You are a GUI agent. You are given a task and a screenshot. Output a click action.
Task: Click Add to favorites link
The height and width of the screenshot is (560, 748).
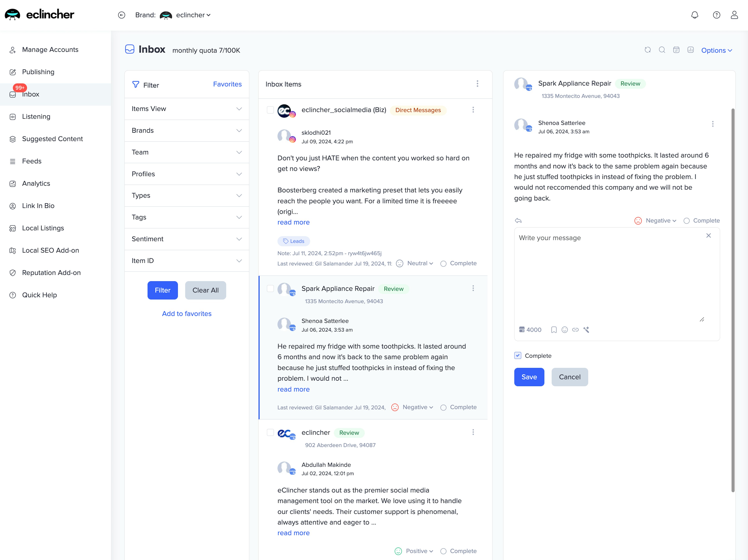[x=187, y=313]
